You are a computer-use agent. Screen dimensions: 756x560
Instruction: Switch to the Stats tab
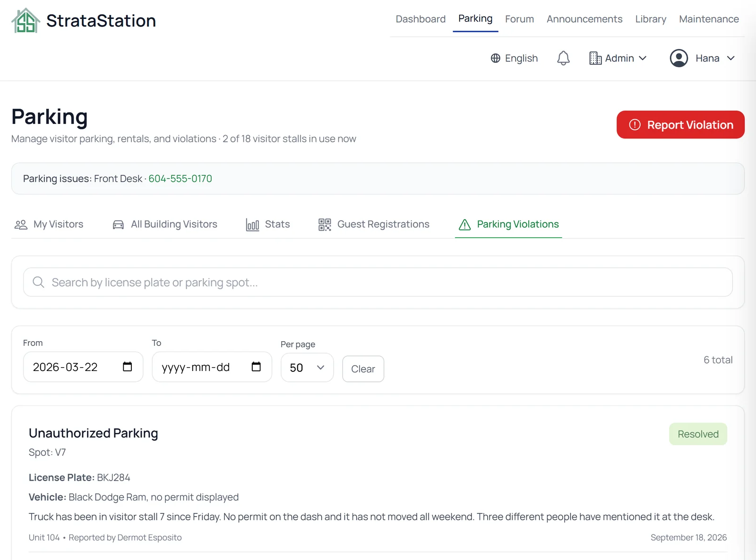point(267,224)
